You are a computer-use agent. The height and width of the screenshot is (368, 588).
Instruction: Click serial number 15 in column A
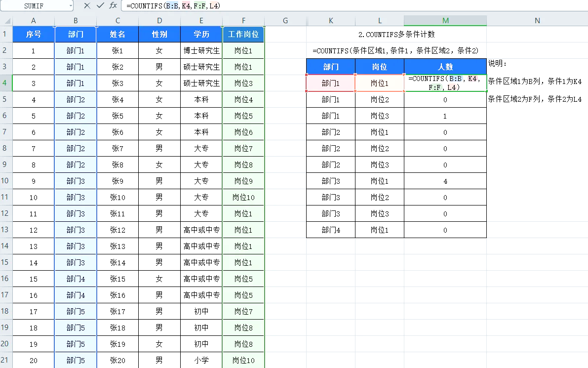[x=34, y=279]
